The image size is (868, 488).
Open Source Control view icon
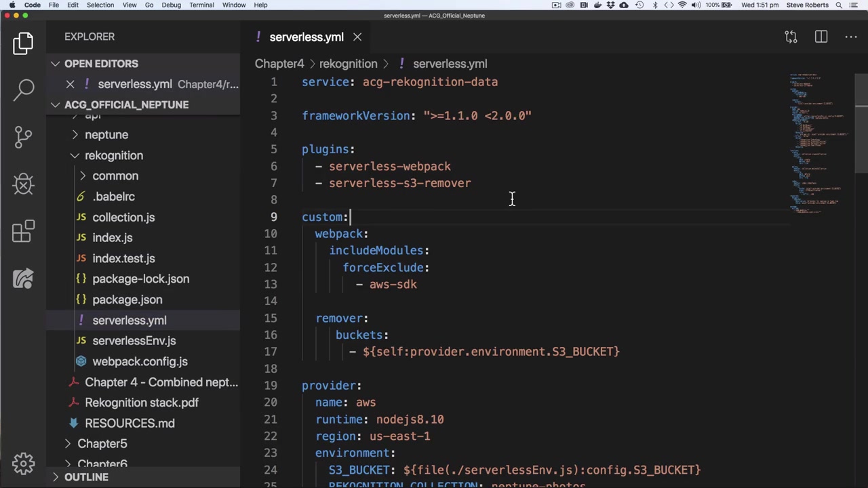point(23,136)
